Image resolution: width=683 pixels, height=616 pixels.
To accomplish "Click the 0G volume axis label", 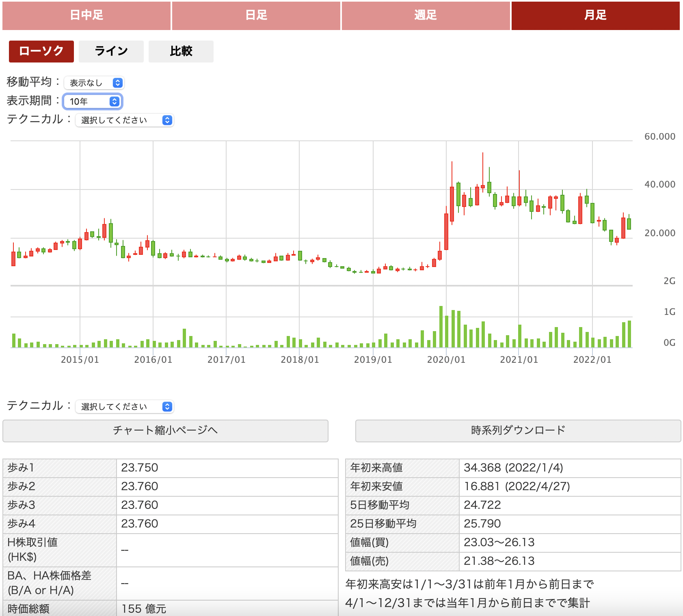I will pyautogui.click(x=670, y=343).
